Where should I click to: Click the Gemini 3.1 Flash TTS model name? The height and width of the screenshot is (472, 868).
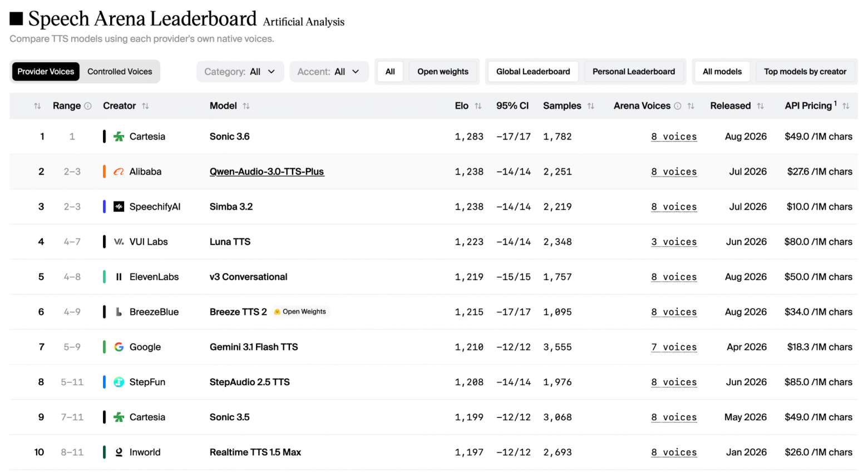(254, 347)
